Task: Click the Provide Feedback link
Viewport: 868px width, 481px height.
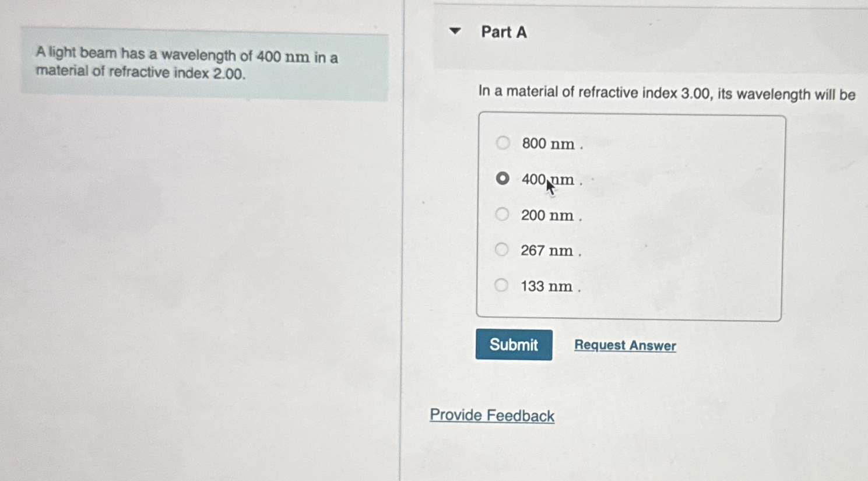Action: coord(491,415)
